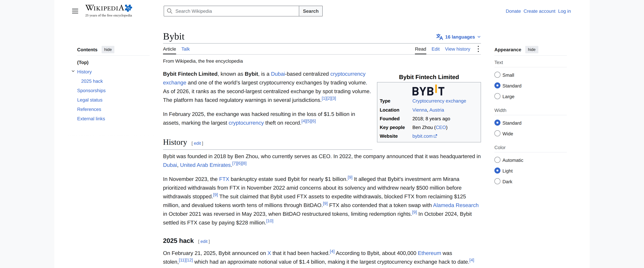Screen dimensions: 644x268
Task: Open the CEO link in infobox
Action: [441, 127]
